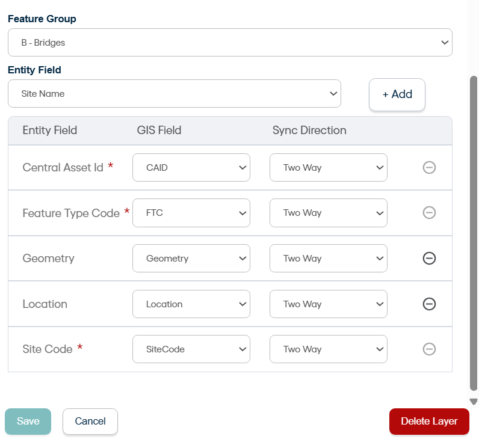Click the + Add button
Viewport: 479px width, 448px height.
[x=397, y=94]
